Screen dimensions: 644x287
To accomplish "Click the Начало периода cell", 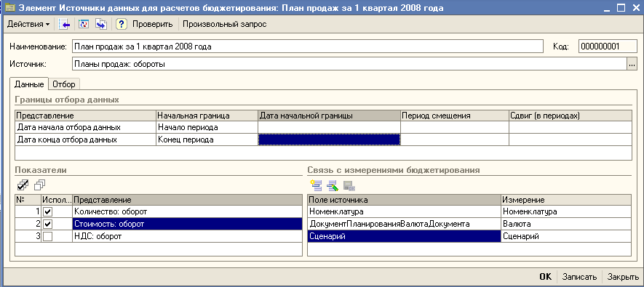I will coord(207,127).
